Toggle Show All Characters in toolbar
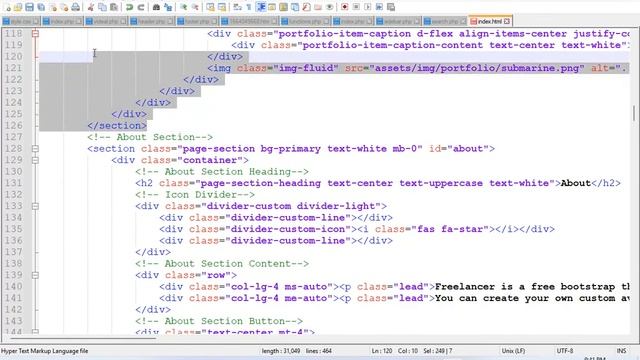 click(x=249, y=7)
